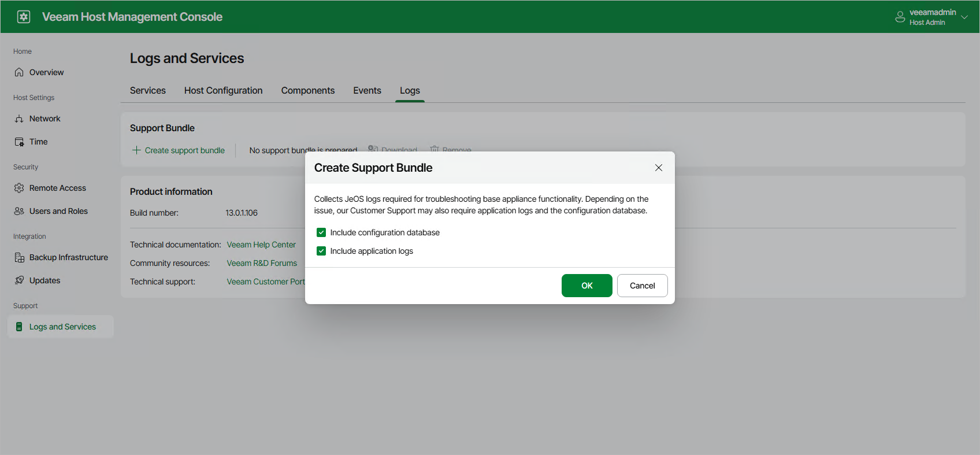Image resolution: width=980 pixels, height=455 pixels.
Task: Click the Veeam Host Management Console title
Action: coord(132,17)
